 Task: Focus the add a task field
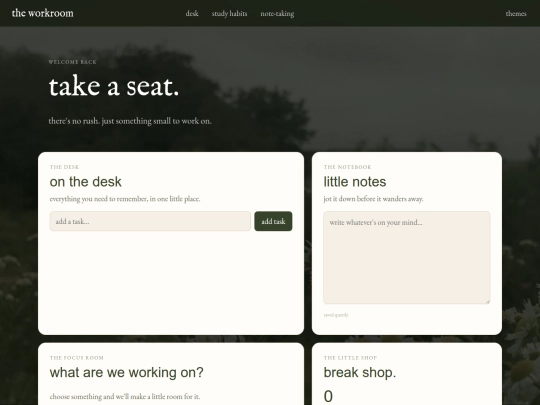click(x=150, y=221)
